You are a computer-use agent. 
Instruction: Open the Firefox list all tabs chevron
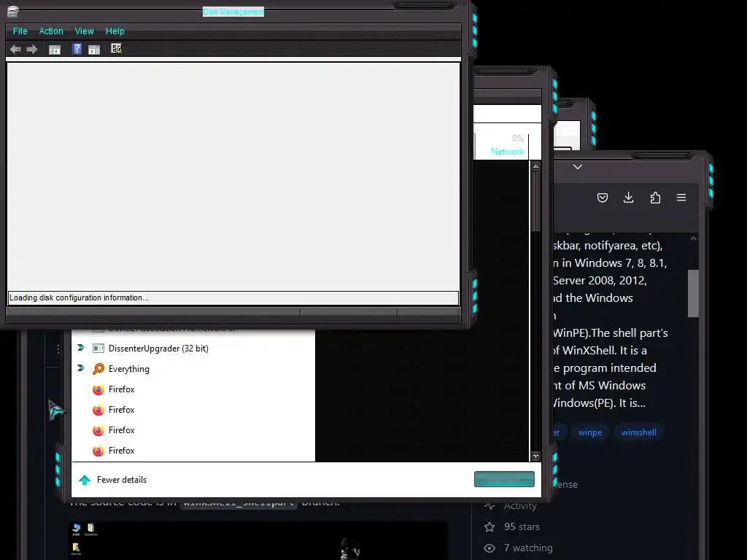click(x=578, y=167)
